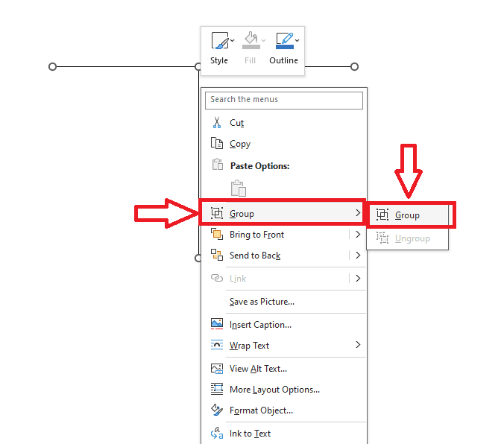The image size is (504, 444).
Task: Click the Outline pen icon
Action: 283,41
